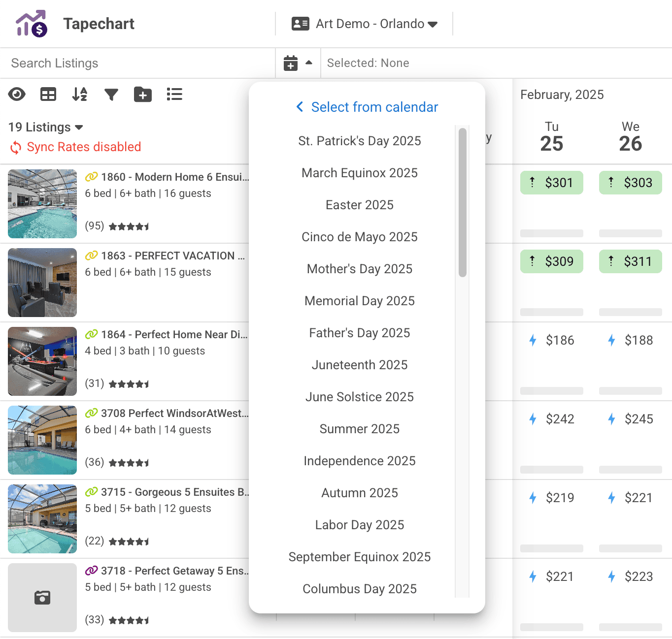This screenshot has width=672, height=639.
Task: Collapse the date picker caret arrow
Action: [x=309, y=63]
